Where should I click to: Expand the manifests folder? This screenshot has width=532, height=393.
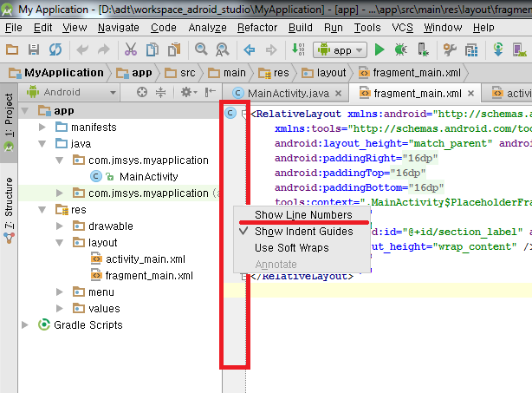(42, 127)
